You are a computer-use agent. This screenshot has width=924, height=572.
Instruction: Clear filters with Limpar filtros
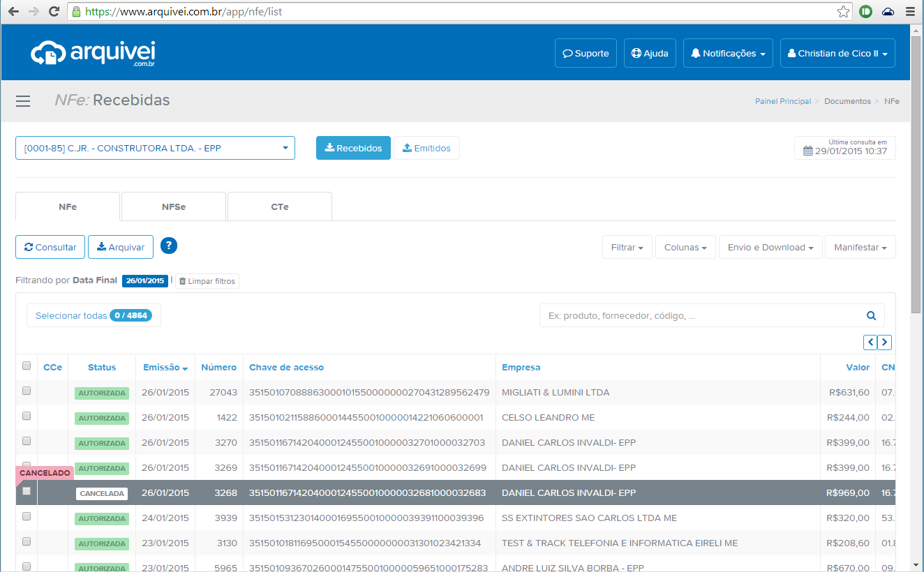(x=207, y=281)
